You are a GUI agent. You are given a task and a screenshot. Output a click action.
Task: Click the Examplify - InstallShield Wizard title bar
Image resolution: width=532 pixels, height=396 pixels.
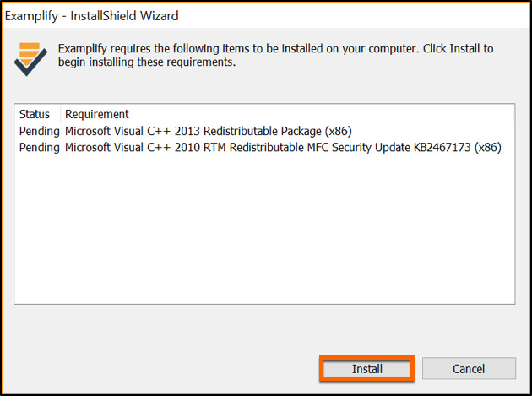(x=93, y=16)
